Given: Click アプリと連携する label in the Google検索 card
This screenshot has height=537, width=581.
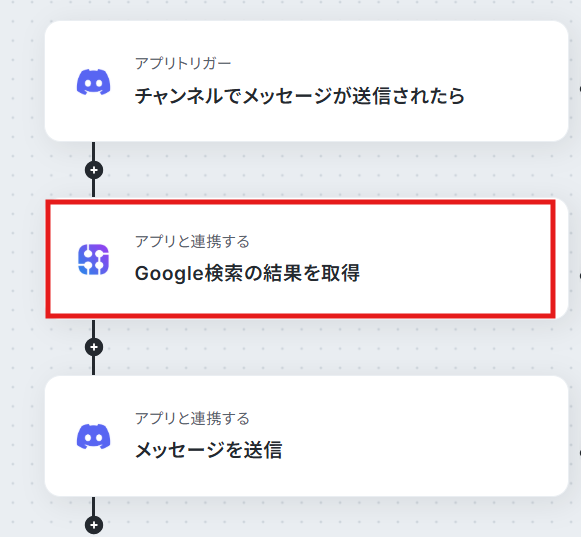Looking at the screenshot, I should point(192,241).
